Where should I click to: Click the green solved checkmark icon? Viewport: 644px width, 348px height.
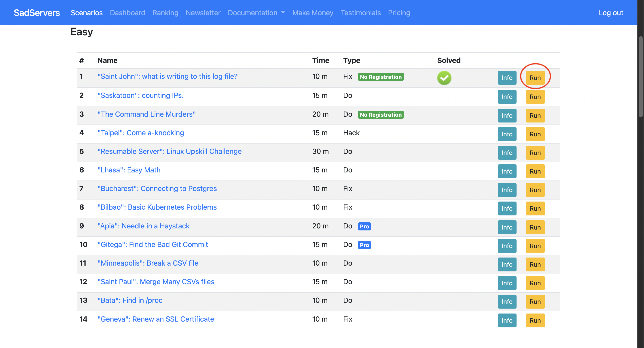point(444,78)
